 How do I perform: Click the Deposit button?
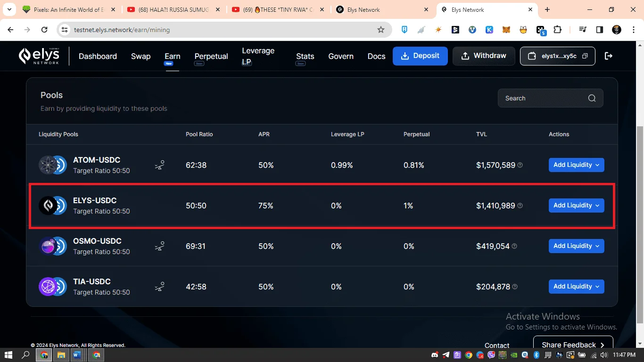tap(420, 56)
